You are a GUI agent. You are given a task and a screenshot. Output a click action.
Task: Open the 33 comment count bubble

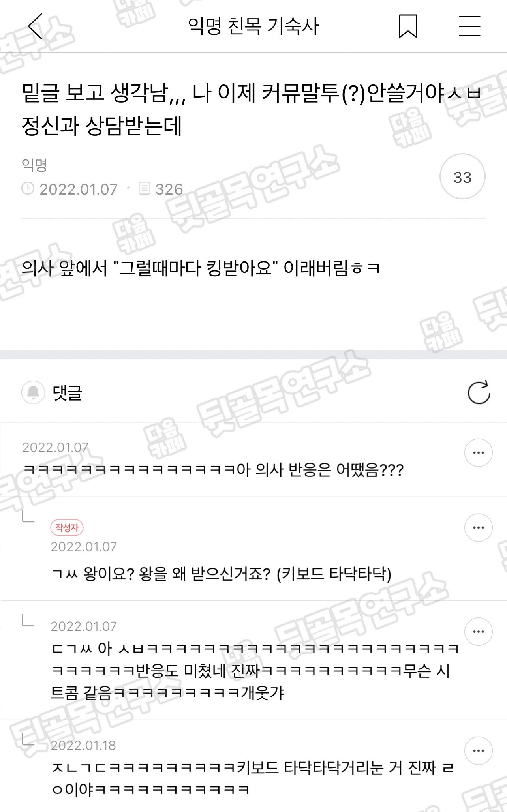[x=462, y=176]
